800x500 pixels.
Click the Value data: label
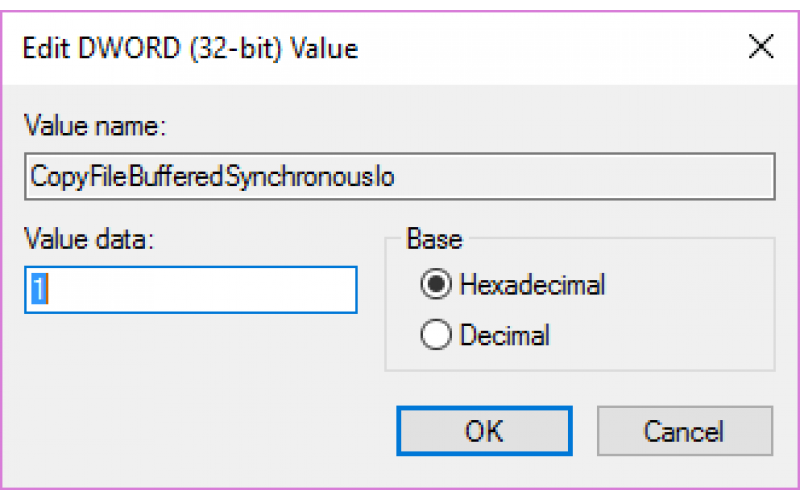tap(89, 239)
